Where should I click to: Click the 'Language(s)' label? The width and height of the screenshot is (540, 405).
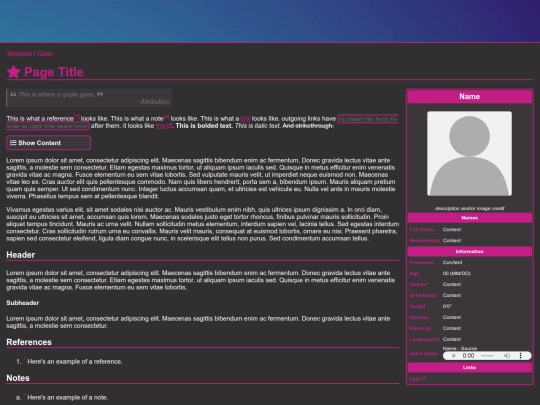425,339
